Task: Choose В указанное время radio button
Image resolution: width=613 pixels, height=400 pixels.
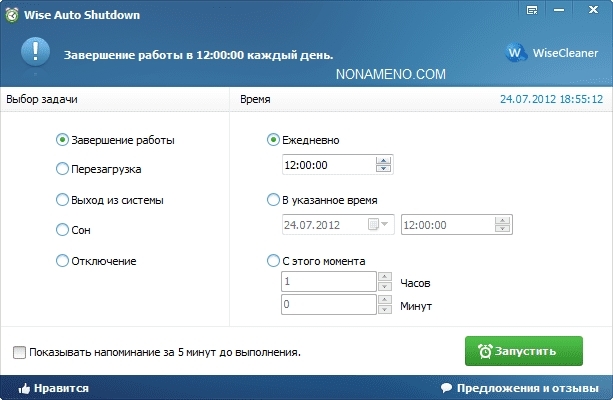Action: [273, 200]
